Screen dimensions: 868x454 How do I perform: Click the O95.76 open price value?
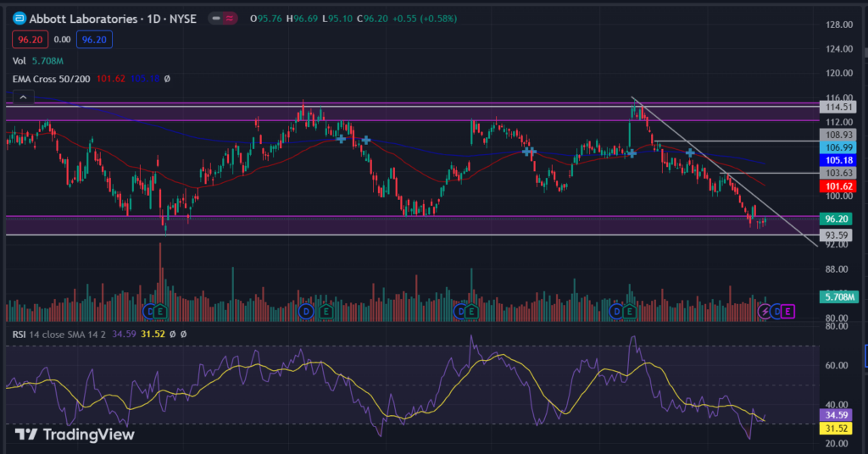(265, 19)
